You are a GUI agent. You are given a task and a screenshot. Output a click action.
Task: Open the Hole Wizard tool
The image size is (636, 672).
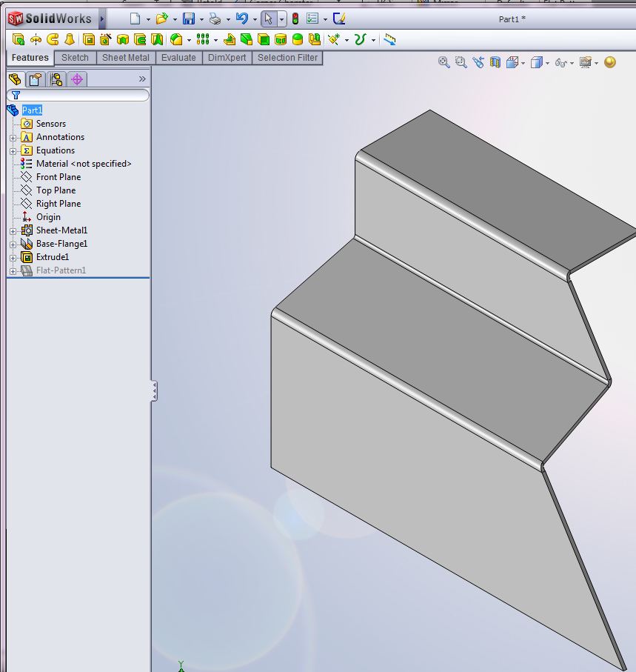click(x=105, y=39)
